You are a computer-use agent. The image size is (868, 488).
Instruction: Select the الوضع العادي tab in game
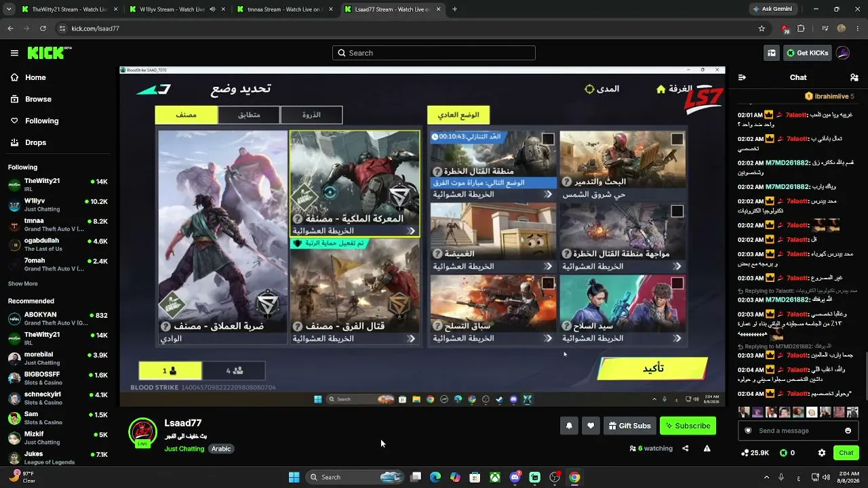(x=458, y=115)
